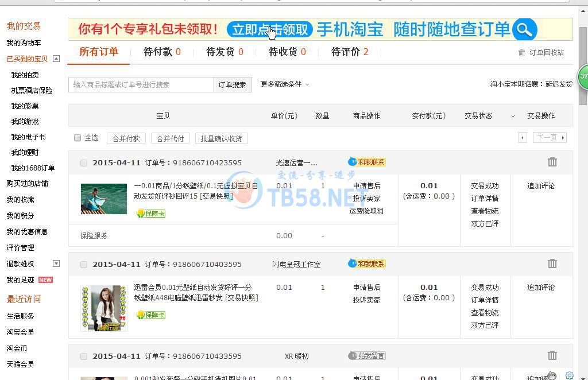The height and width of the screenshot is (380, 588).
Task: Click 追加评论 for 闪电皇冠工作室 order
Action: [541, 288]
